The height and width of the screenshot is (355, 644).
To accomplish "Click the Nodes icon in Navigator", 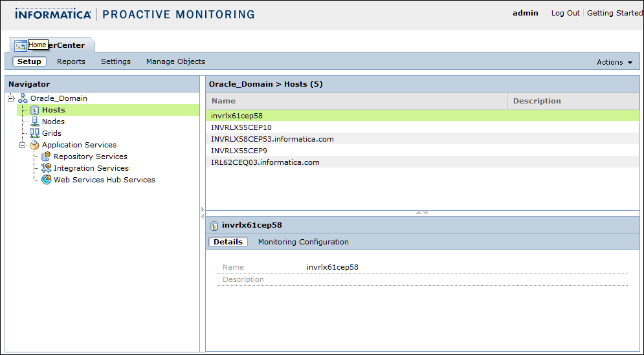I will pos(35,122).
